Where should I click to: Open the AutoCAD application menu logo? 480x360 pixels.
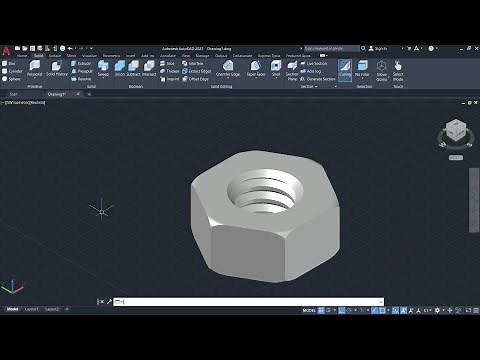tap(6, 51)
